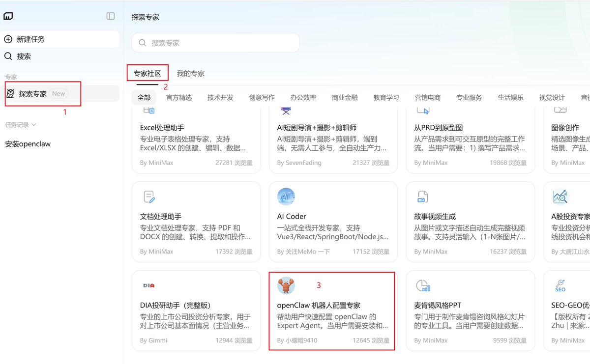Select the 全部 category filter
The image size is (590, 364).
tap(144, 97)
